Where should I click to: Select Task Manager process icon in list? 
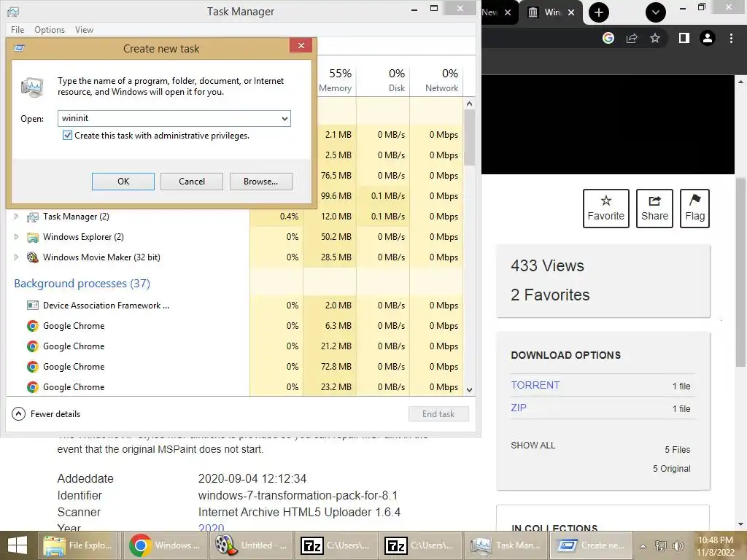tap(32, 217)
